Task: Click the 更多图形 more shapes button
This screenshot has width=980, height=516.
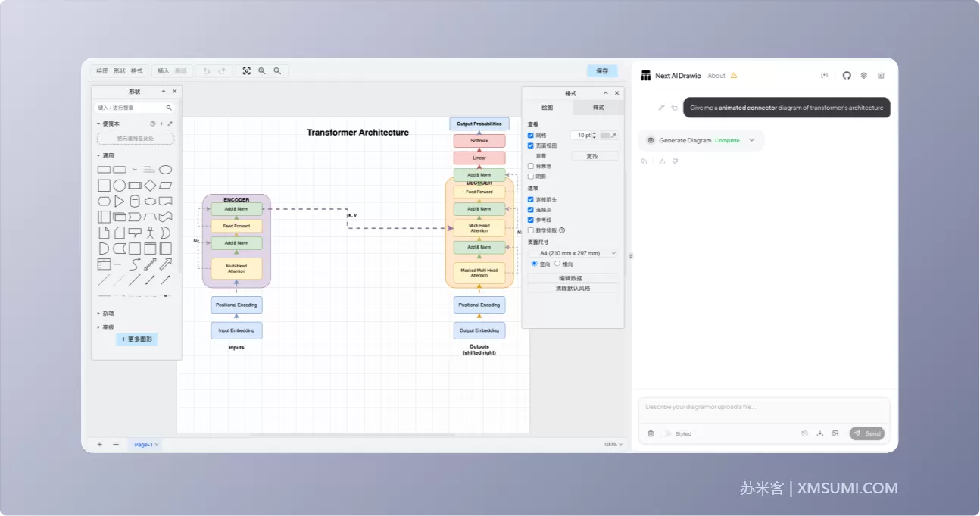Action: (x=136, y=339)
